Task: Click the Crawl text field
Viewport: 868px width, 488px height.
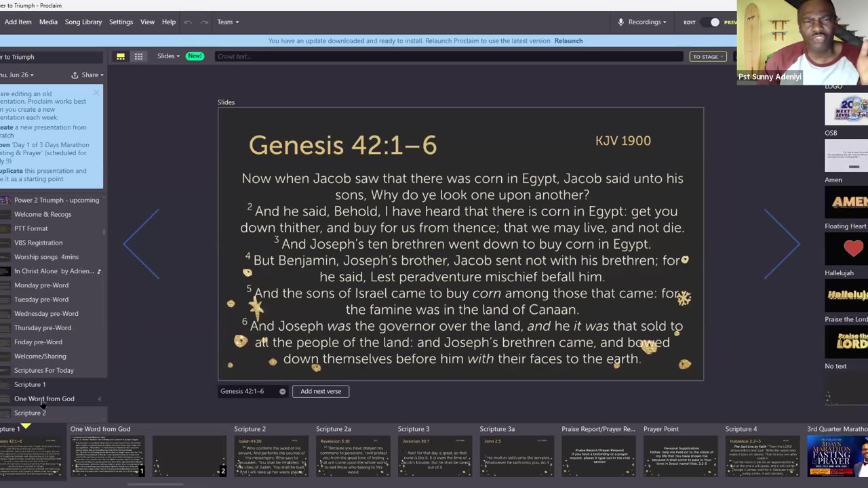Action: tap(448, 56)
